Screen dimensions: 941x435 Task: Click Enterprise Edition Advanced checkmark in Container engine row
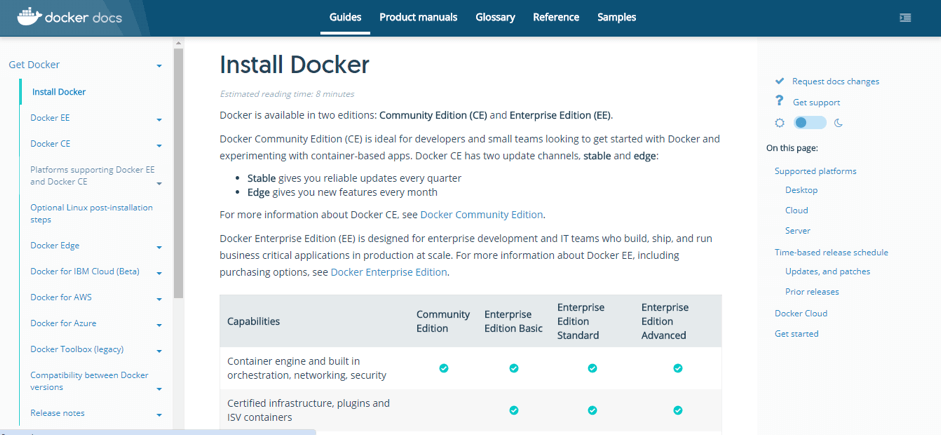[678, 368]
